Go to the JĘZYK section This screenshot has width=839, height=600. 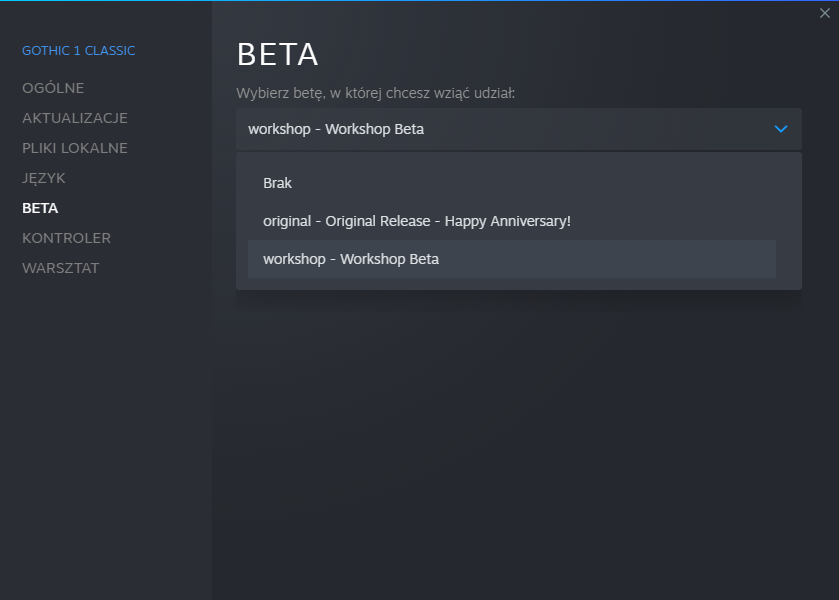44,178
